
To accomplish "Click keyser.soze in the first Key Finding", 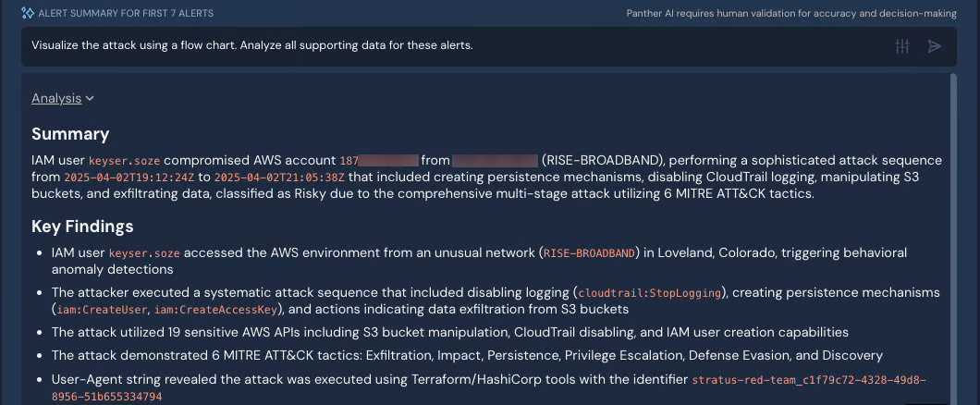I will [144, 253].
